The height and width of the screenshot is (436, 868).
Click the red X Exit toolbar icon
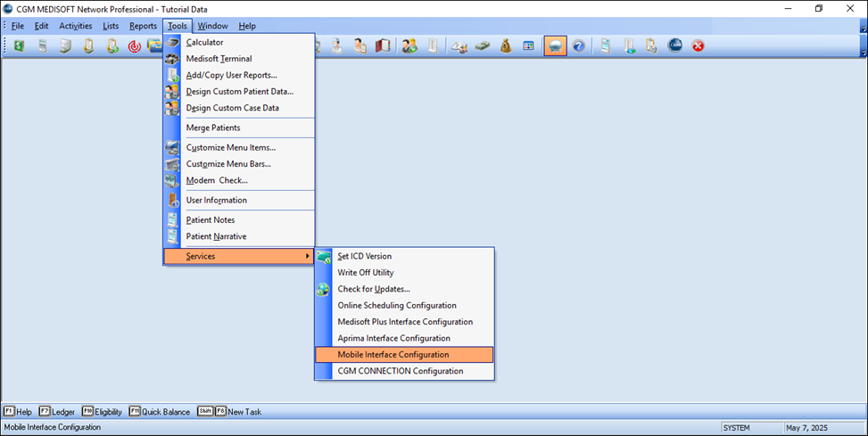(x=698, y=46)
